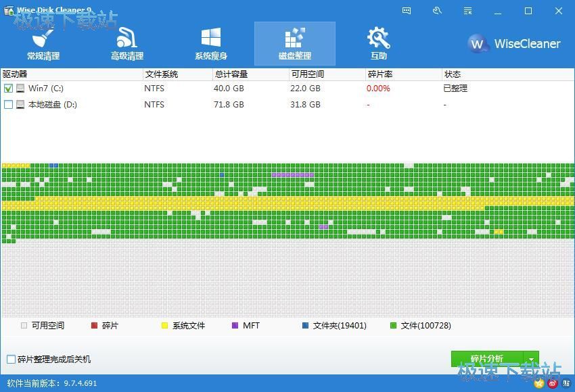Image resolution: width=575 pixels, height=392 pixels.
Task: Open the feedback message icon in title bar
Action: click(407, 11)
